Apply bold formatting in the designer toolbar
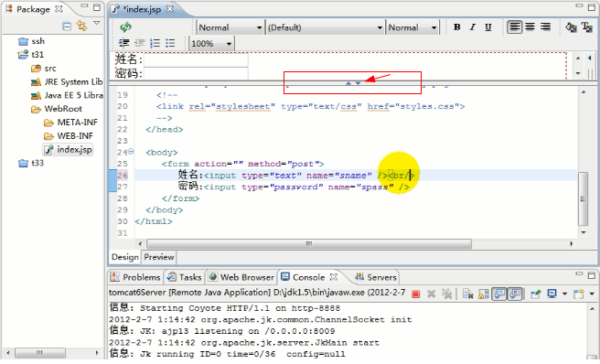The width and height of the screenshot is (600, 364). [x=457, y=27]
